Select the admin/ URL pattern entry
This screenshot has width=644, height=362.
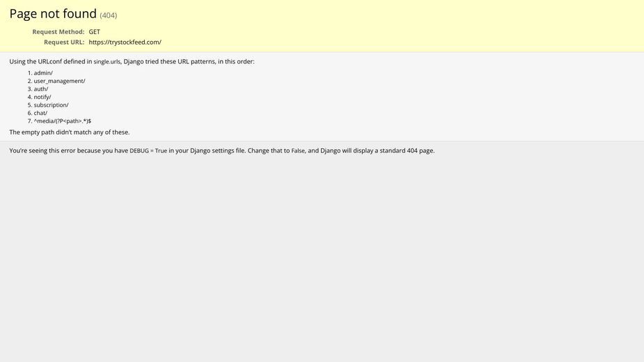point(43,72)
